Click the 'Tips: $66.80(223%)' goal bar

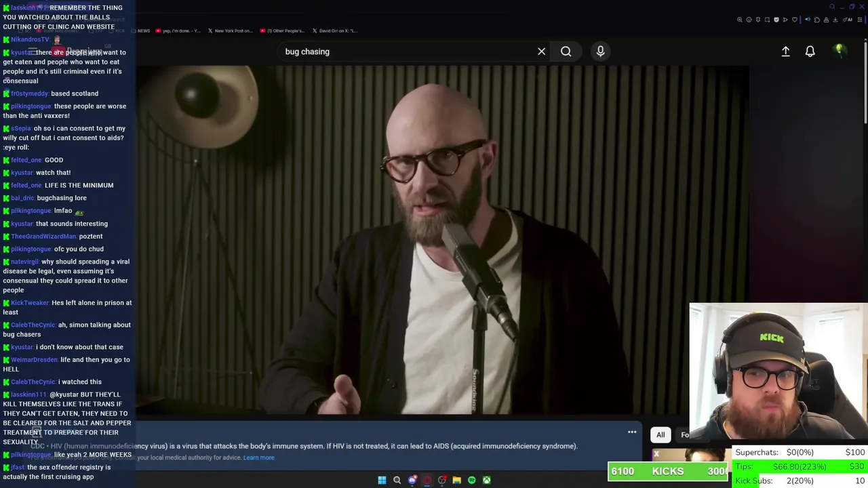800,466
